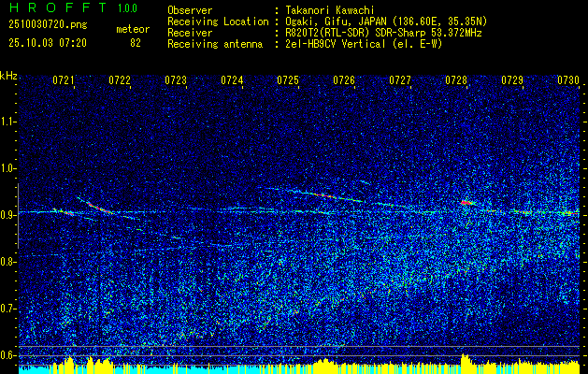Screen dimensions: 588x374
Task: Click the kHz axis unit label
Action: 8,76
